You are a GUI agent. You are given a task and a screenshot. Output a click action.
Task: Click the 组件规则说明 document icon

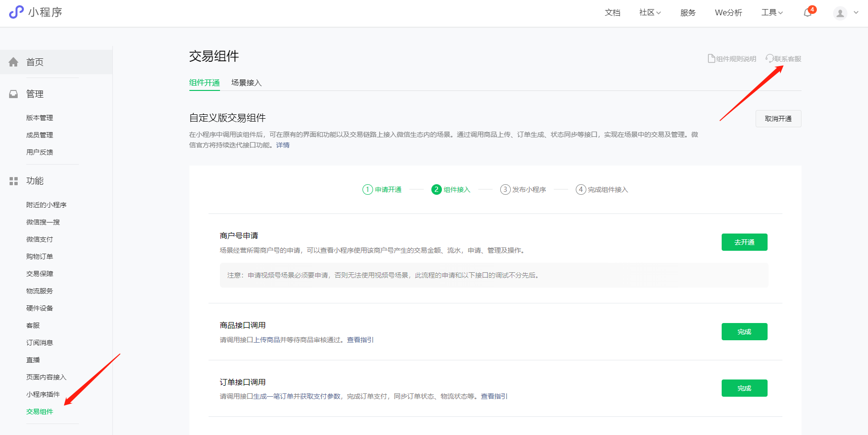[x=711, y=58]
